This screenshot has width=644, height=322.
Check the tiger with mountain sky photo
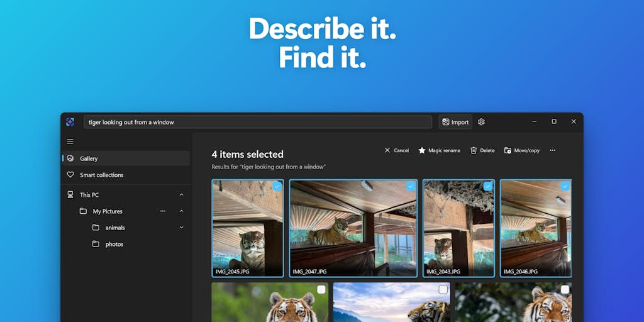(443, 289)
